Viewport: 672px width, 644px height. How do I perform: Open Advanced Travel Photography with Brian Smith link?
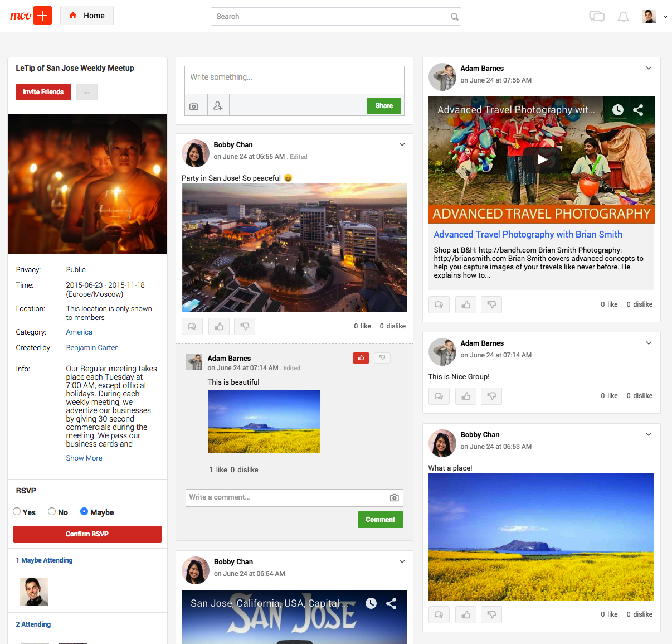click(528, 235)
